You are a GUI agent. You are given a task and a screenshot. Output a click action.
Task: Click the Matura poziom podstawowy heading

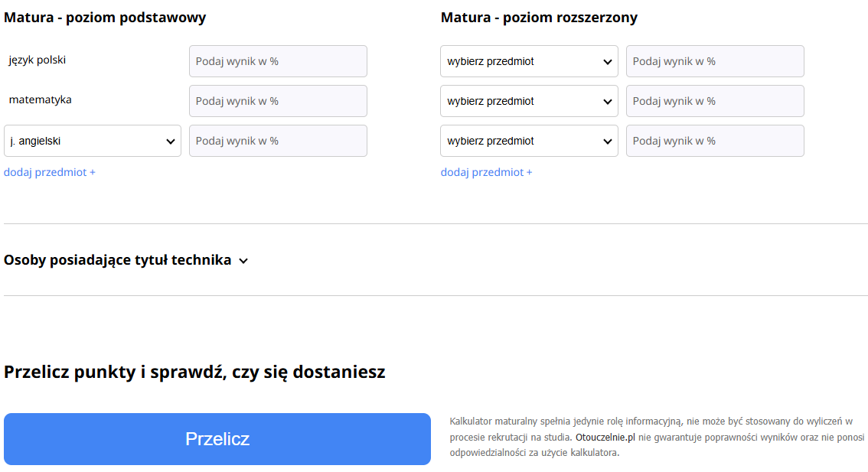coord(105,18)
